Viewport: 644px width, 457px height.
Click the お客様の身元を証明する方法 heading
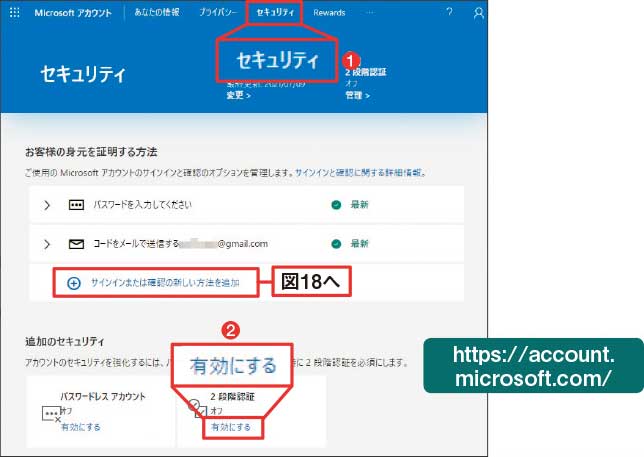[x=91, y=152]
